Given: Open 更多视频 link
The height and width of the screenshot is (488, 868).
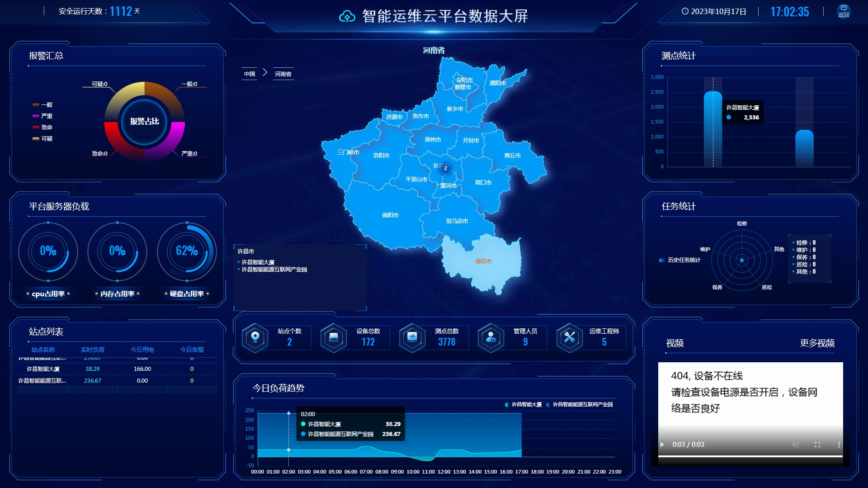Looking at the screenshot, I should [817, 343].
